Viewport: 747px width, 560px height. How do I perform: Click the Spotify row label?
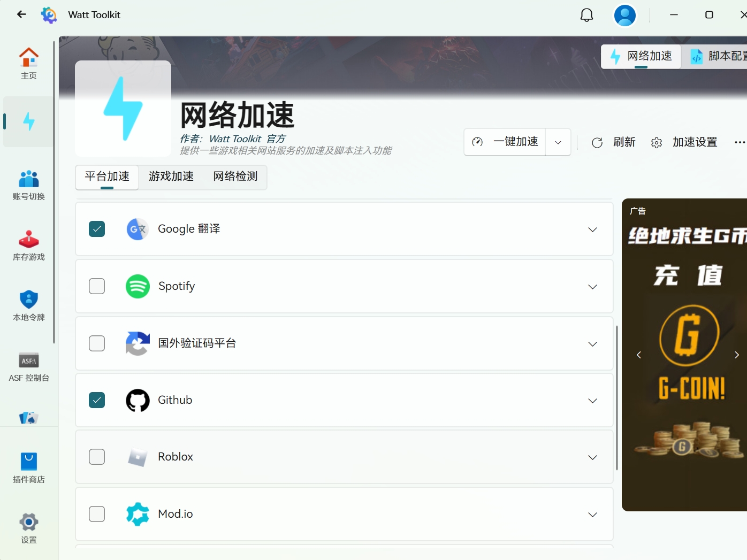(177, 286)
